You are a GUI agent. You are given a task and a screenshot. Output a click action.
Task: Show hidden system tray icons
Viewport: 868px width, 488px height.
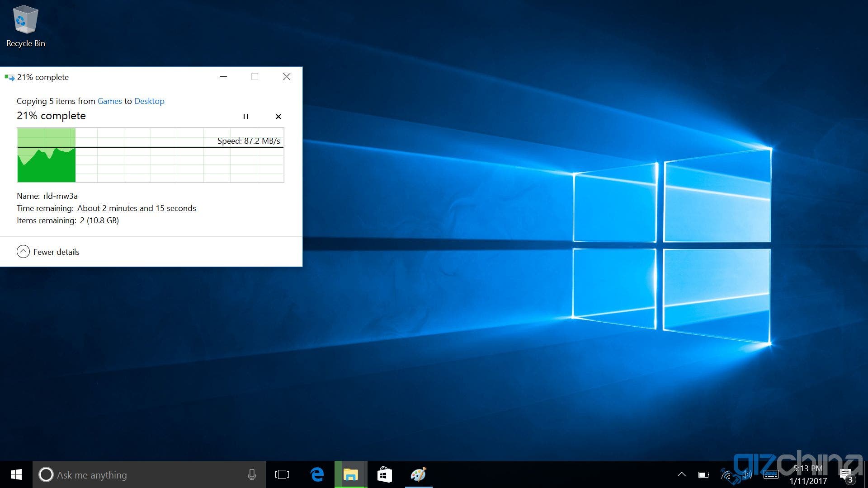point(682,474)
